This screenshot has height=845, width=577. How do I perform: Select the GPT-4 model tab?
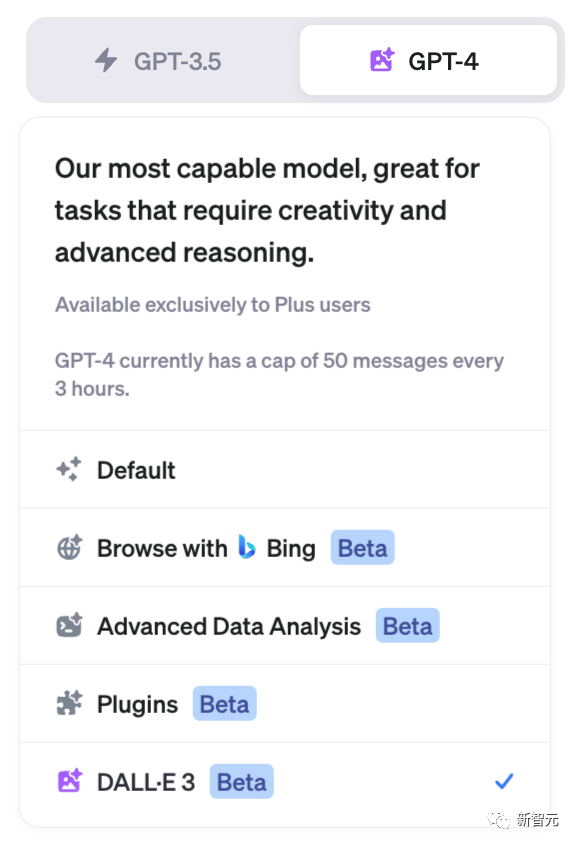(428, 60)
